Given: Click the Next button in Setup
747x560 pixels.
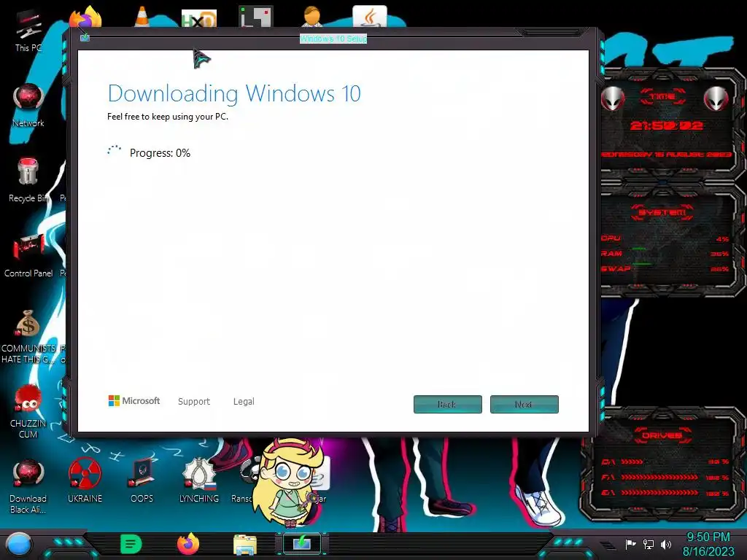Looking at the screenshot, I should (x=524, y=404).
